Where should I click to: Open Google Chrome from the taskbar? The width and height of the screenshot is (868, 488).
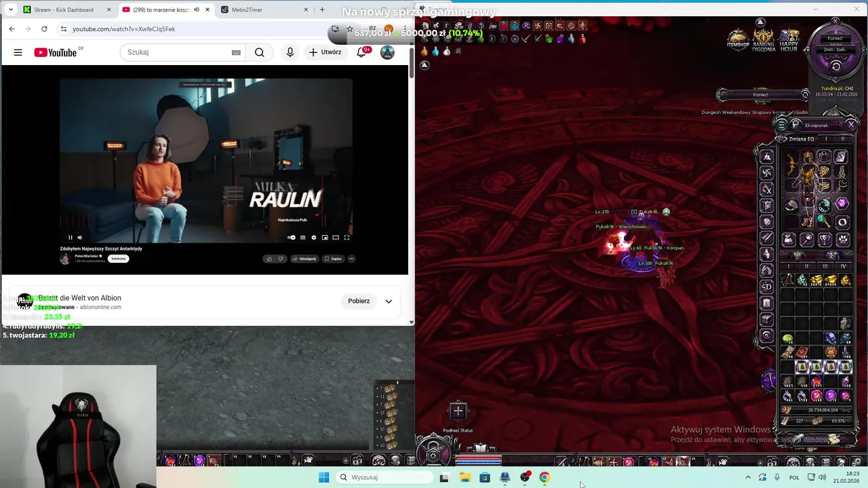[x=544, y=477]
